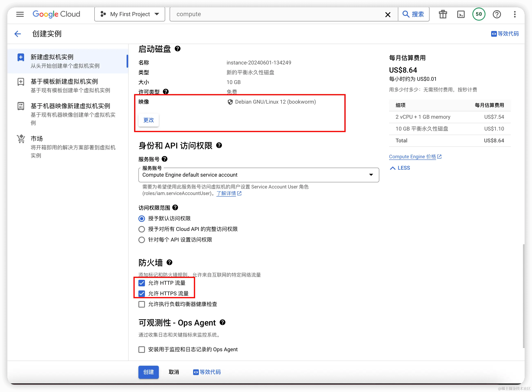Clear the search box with the X icon
Image resolution: width=532 pixels, height=392 pixels.
[388, 14]
